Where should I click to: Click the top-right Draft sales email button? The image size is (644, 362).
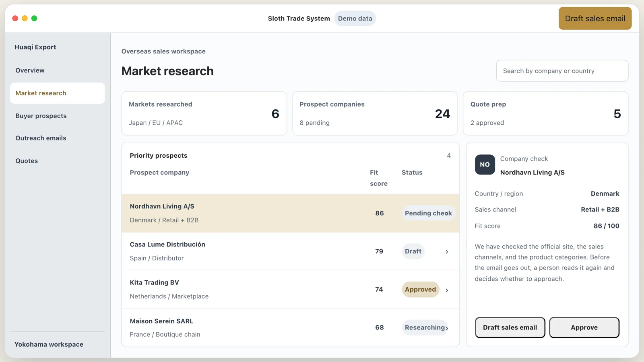point(595,19)
